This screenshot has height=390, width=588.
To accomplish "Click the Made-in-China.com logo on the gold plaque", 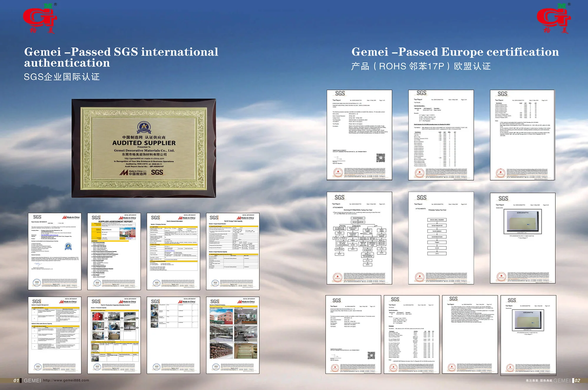I will pos(133,172).
